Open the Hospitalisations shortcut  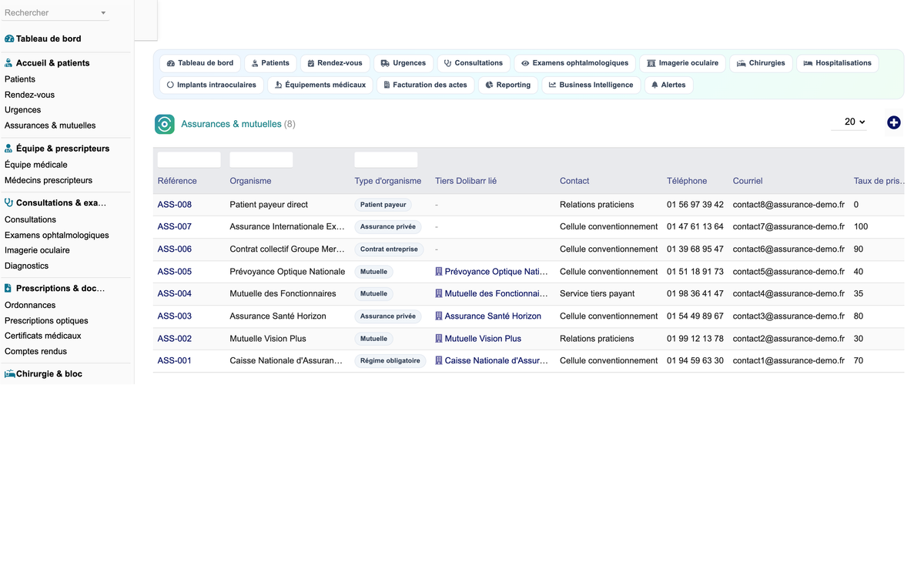coord(838,63)
